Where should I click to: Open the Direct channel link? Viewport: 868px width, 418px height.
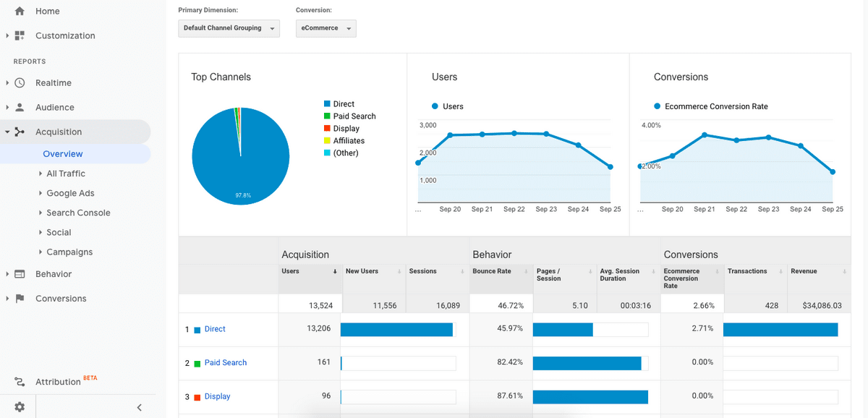[x=215, y=329]
